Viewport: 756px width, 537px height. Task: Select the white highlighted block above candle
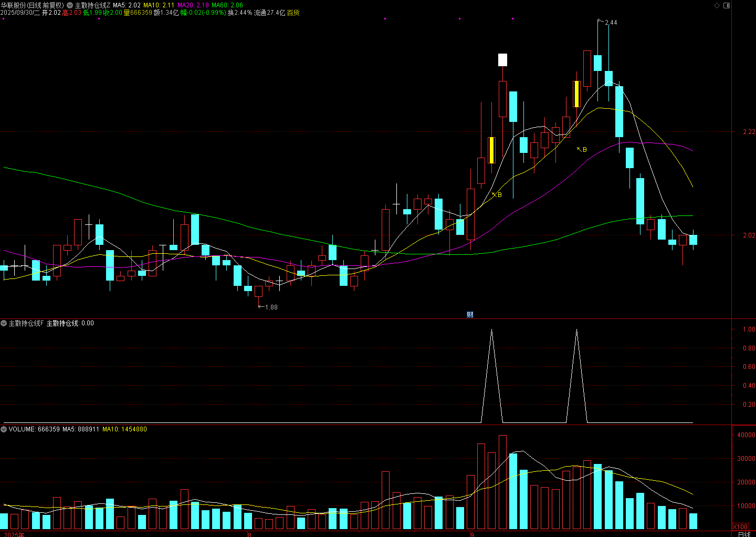click(502, 60)
